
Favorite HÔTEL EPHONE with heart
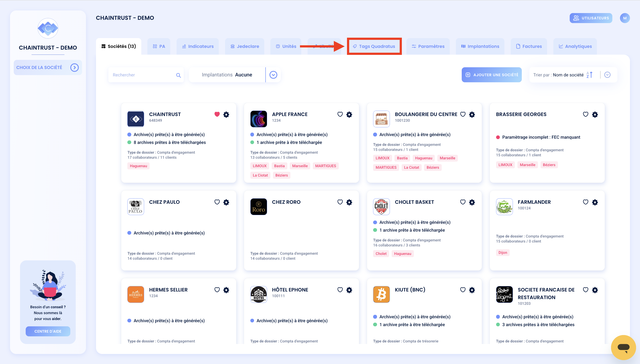(x=340, y=290)
